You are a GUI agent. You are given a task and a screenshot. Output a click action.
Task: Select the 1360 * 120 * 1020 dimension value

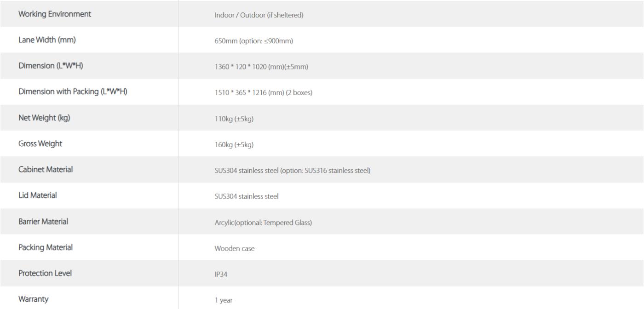pyautogui.click(x=261, y=67)
